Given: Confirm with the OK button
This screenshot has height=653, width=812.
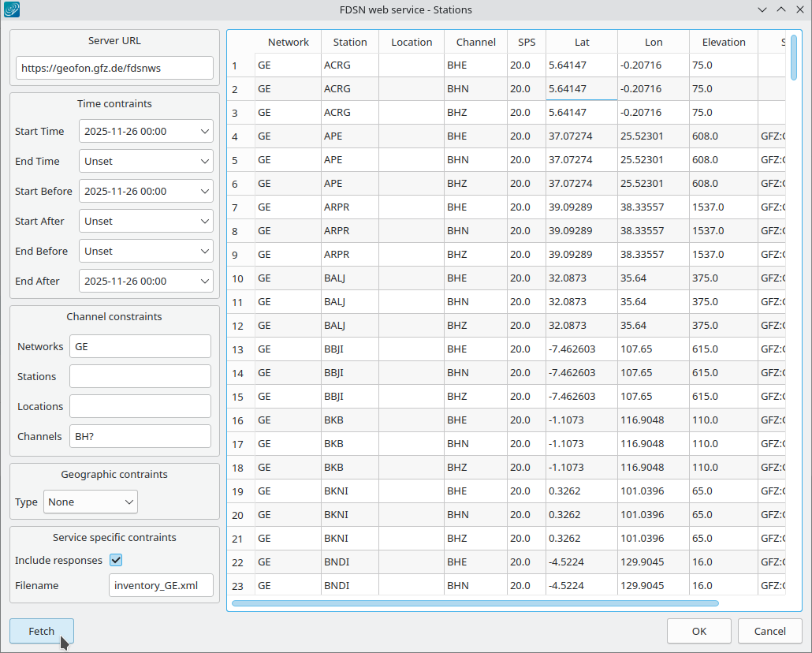Looking at the screenshot, I should point(699,631).
